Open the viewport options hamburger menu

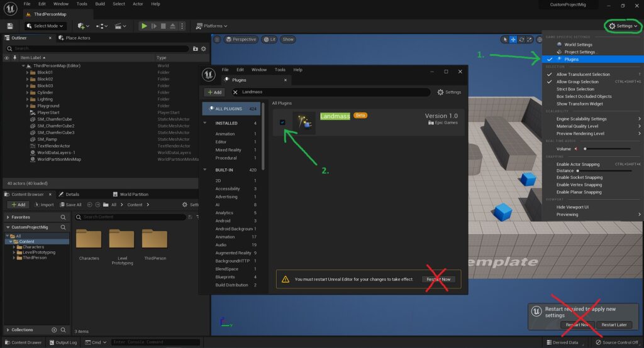[x=217, y=40]
